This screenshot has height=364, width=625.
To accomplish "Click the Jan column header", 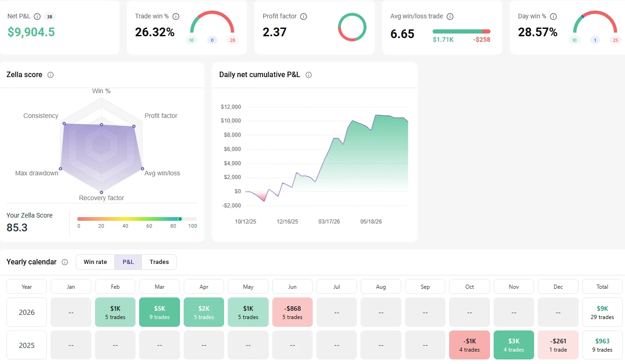I will coord(71,286).
